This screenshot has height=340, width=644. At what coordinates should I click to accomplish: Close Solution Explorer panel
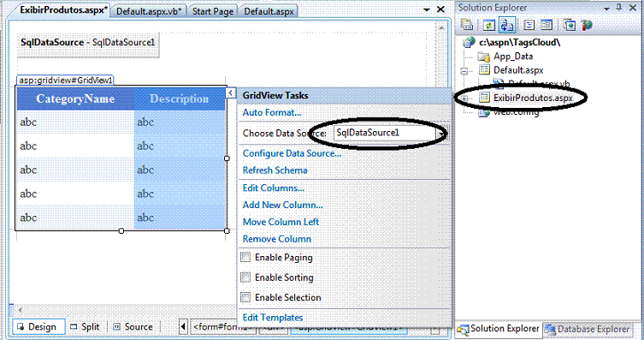pos(633,8)
